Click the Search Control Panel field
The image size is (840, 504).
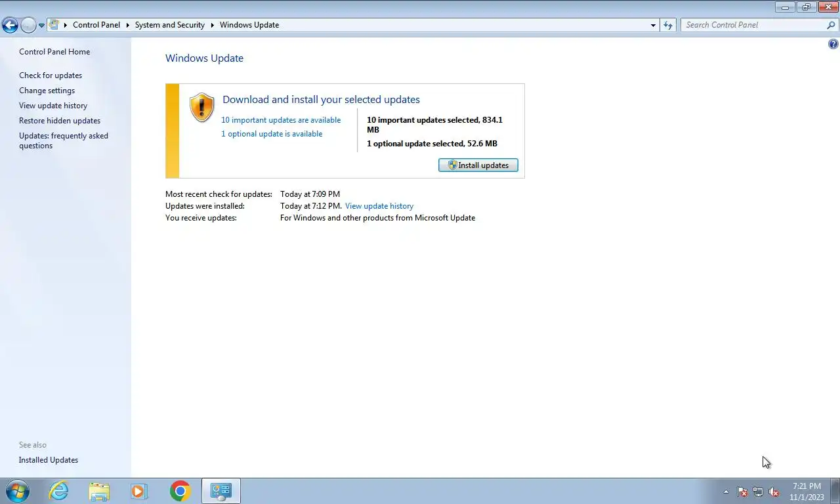(x=753, y=25)
